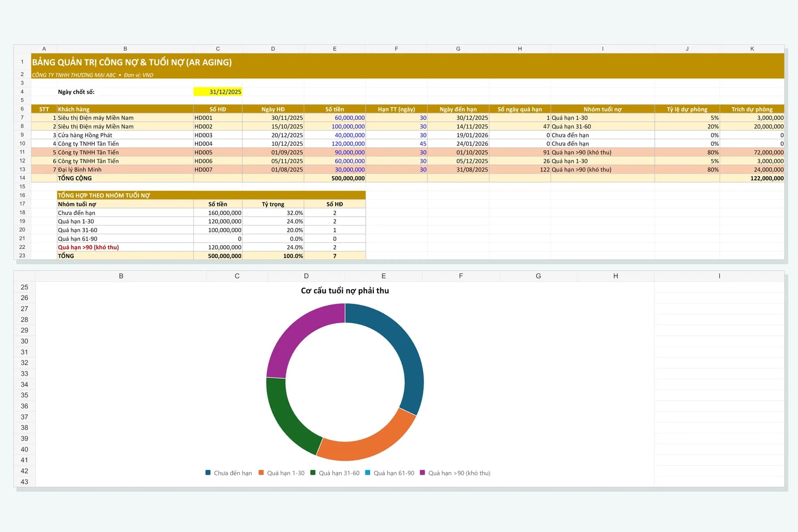The width and height of the screenshot is (798, 532).
Task: Click the 'Khách hàng' column heading cell
Action: click(125, 109)
